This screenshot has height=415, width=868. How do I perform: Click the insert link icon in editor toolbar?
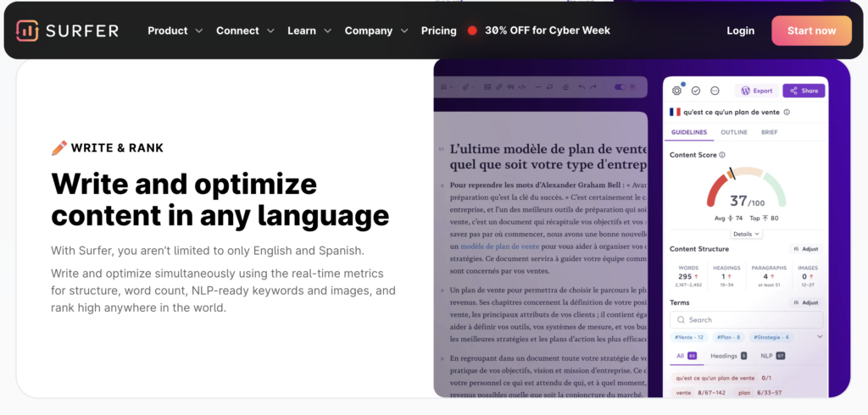pos(498,86)
